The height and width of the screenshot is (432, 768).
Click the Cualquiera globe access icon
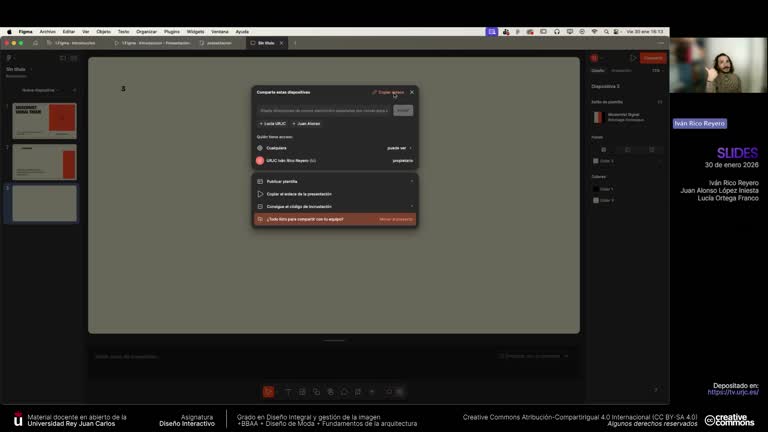pyautogui.click(x=260, y=148)
